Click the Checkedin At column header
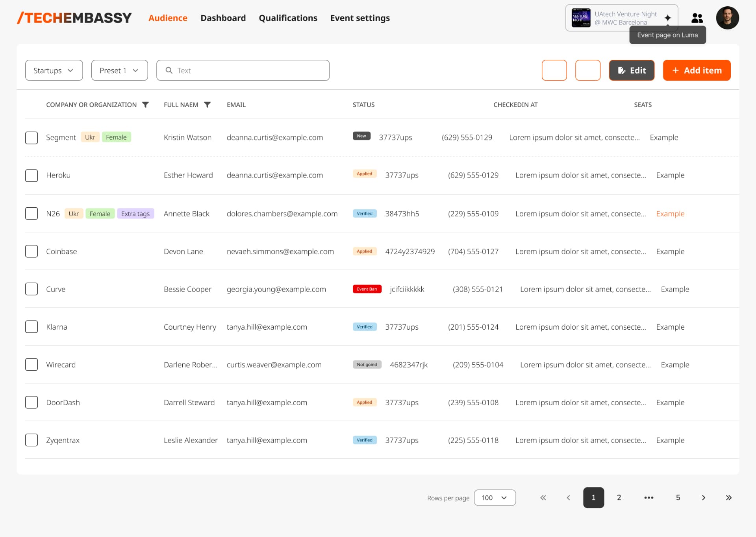Viewport: 756px width, 537px height. pos(515,105)
